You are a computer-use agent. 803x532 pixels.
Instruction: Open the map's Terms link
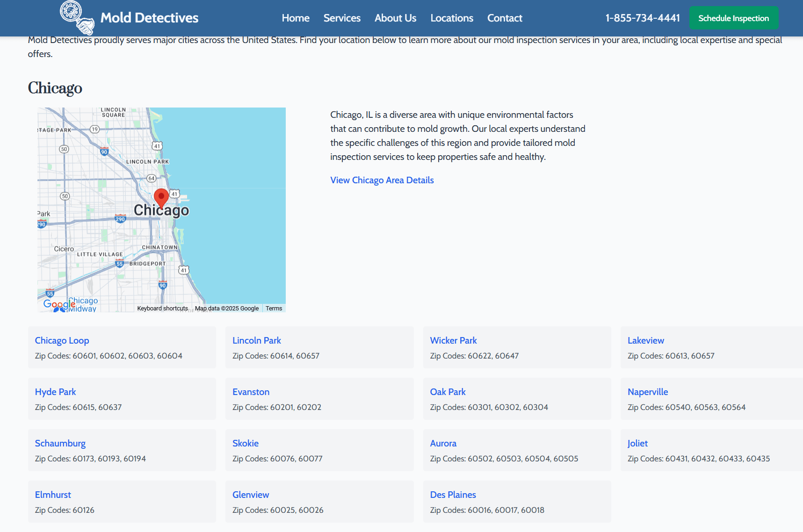coord(274,308)
